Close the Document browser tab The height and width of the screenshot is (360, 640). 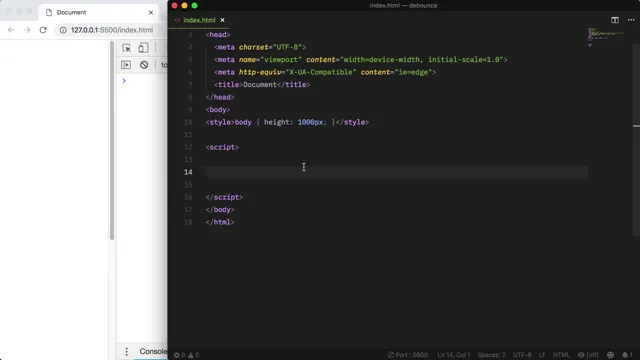coord(151,12)
